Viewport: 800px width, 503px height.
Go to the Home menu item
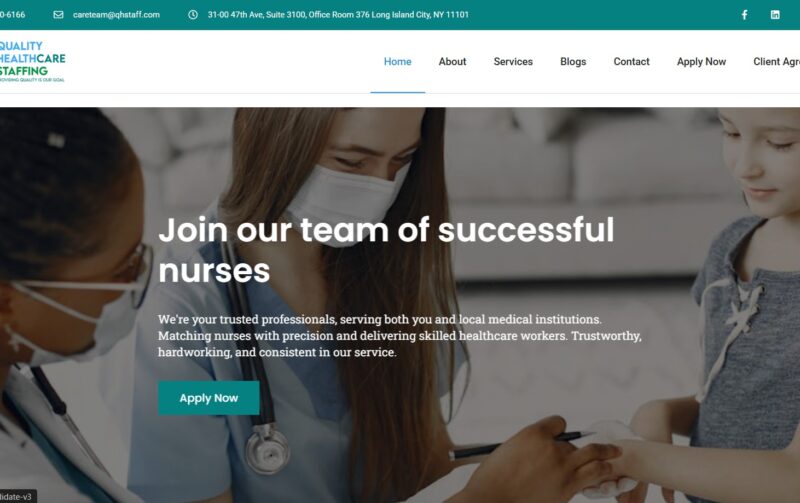397,62
